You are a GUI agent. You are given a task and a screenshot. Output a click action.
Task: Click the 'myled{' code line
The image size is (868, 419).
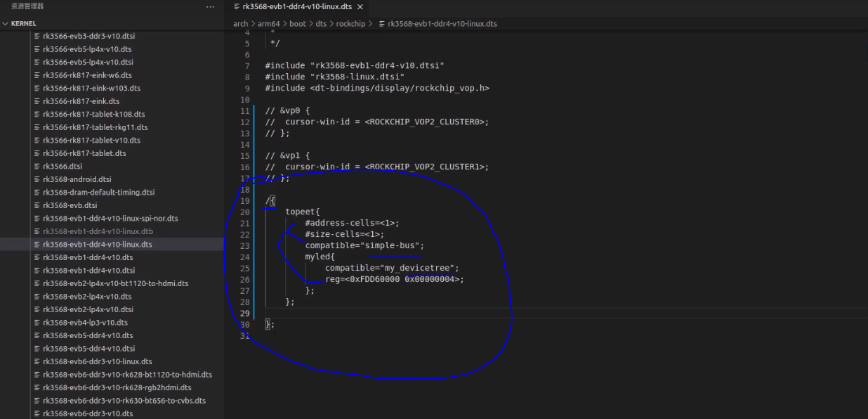click(320, 257)
